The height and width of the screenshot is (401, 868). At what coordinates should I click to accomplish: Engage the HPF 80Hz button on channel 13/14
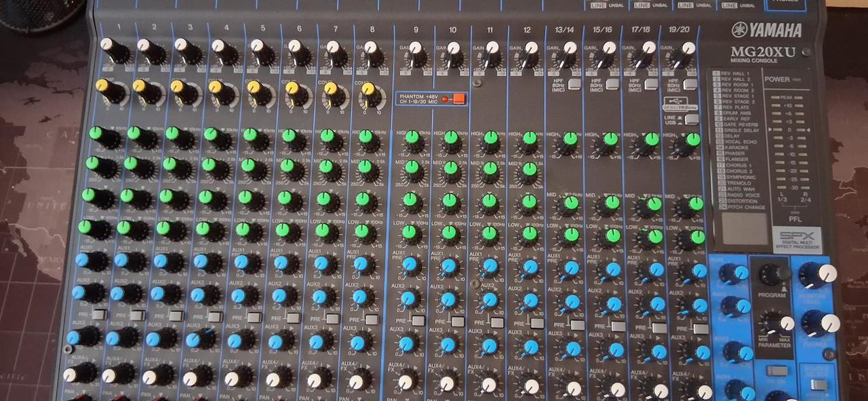click(574, 84)
